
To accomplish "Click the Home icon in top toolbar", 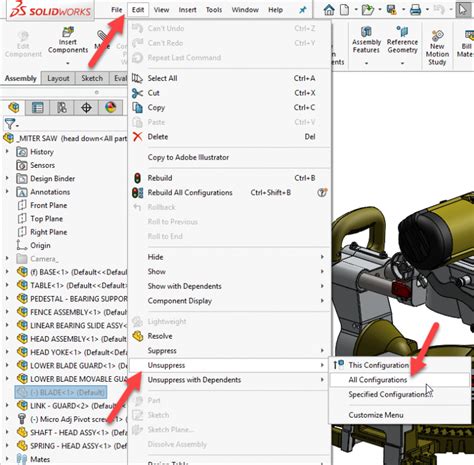I will (329, 10).
